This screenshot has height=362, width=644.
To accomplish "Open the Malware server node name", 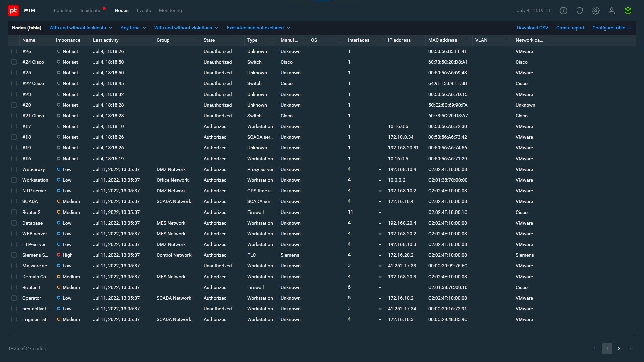I will 36,266.
